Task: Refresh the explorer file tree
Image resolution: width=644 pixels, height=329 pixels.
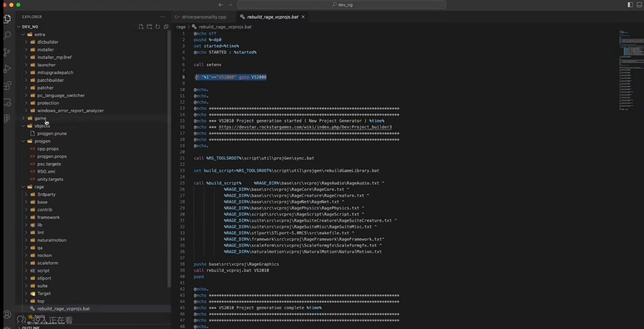Action: [x=158, y=26]
